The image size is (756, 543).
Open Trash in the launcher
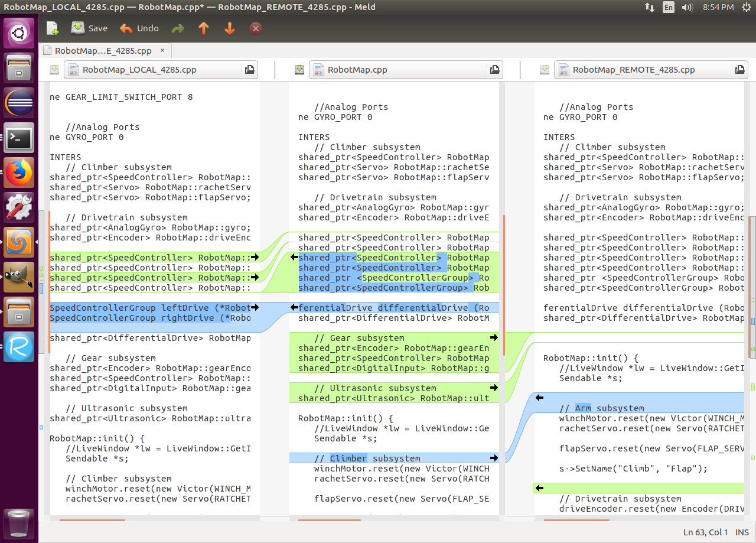(x=19, y=523)
